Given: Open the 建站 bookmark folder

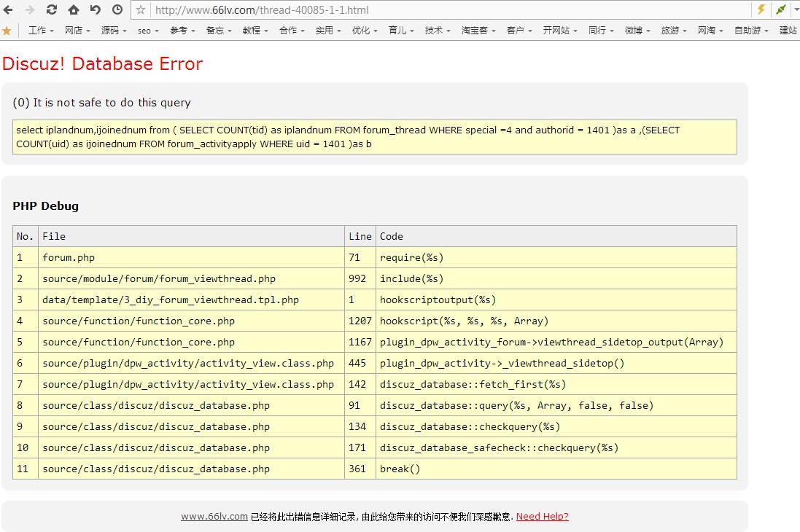Looking at the screenshot, I should (x=789, y=31).
